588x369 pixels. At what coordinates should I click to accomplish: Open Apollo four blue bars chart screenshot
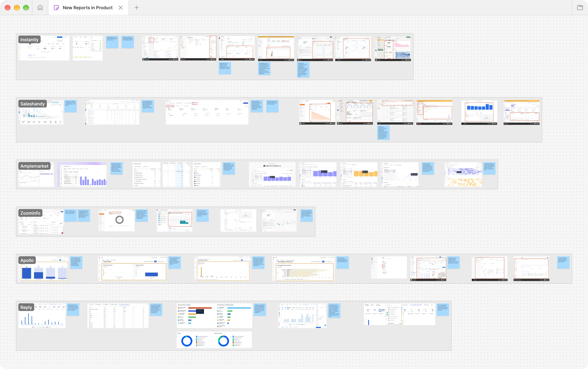pyautogui.click(x=43, y=269)
